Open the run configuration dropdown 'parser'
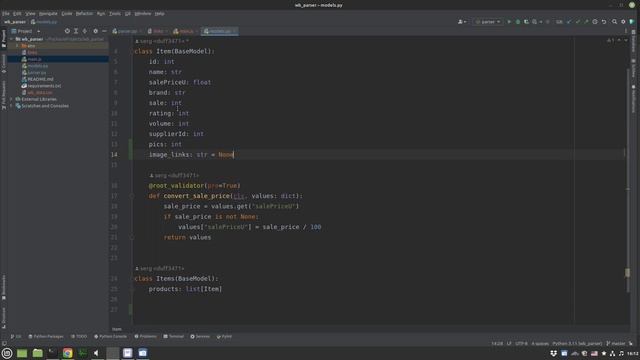640x360 pixels. [x=488, y=22]
